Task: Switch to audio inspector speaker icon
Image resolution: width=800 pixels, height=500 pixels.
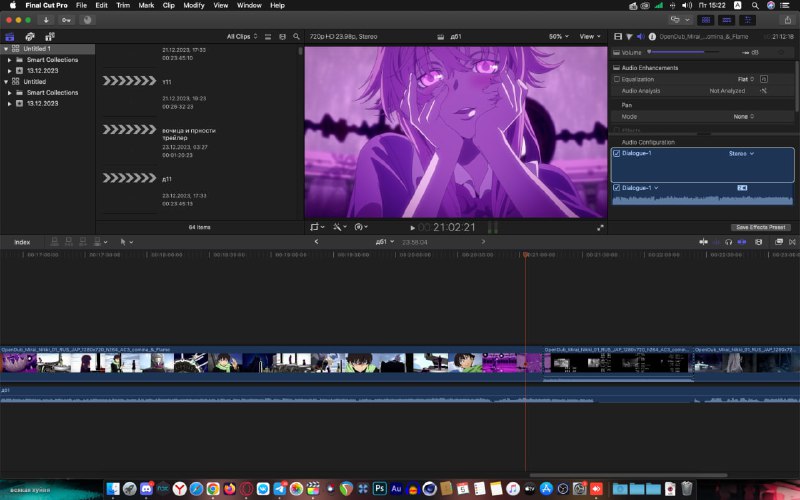Action: coord(640,37)
